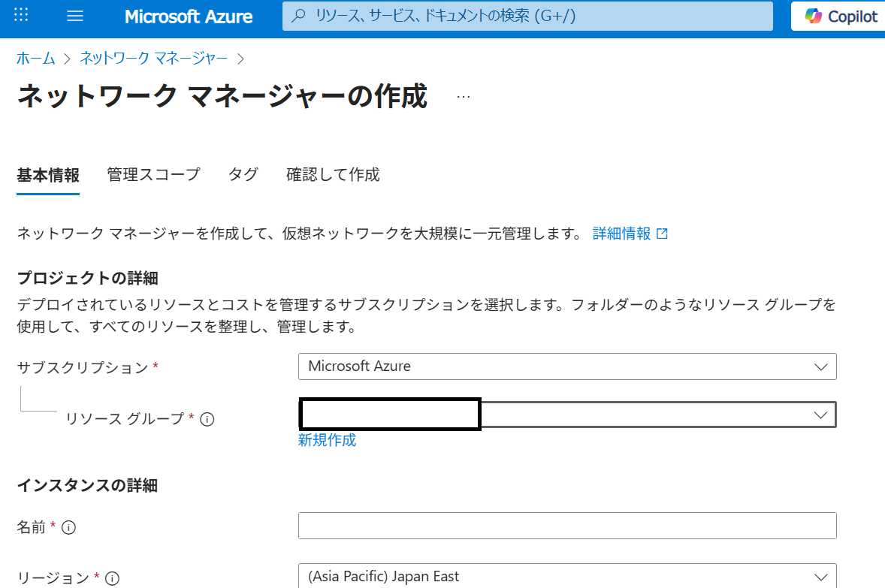Expand the サブスクリプション dropdown

[567, 366]
